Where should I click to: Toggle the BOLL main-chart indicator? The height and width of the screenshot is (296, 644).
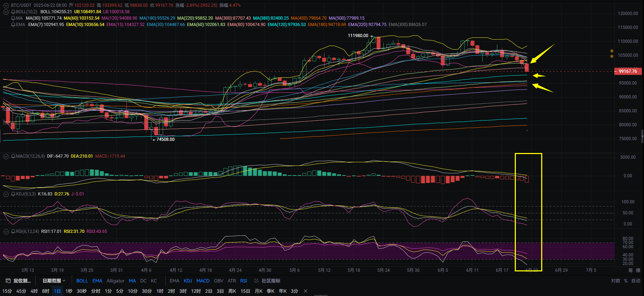click(82, 281)
